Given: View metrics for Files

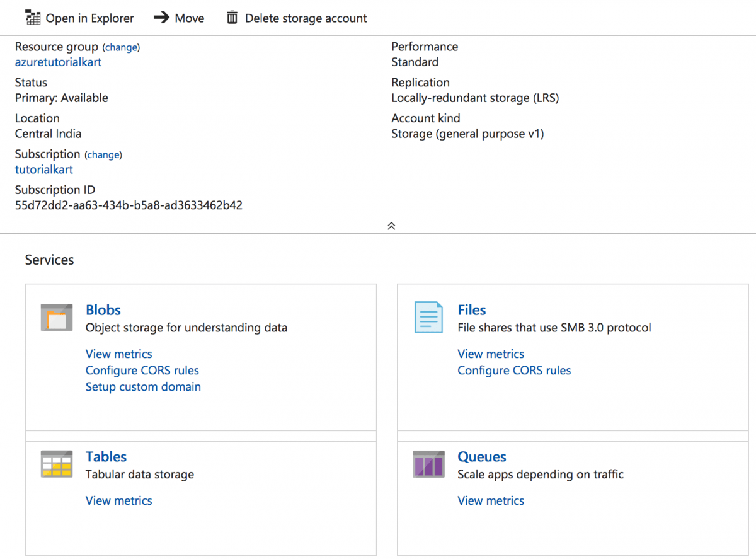Looking at the screenshot, I should pos(491,354).
